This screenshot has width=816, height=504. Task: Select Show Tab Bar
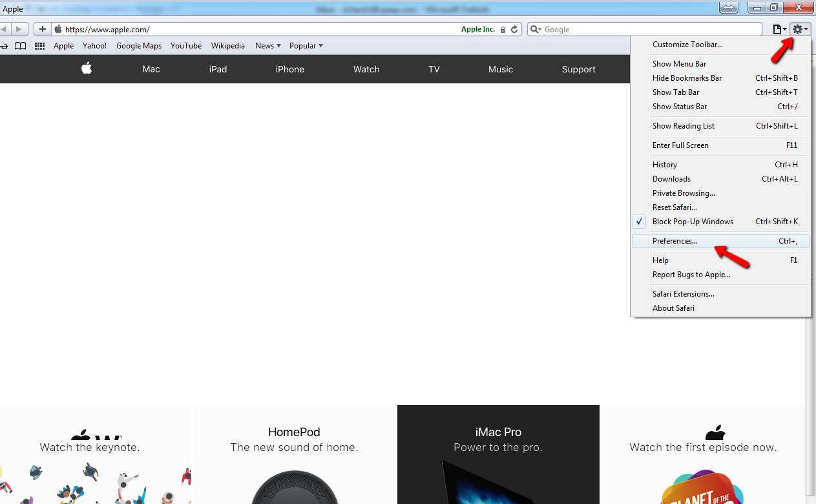720,92
